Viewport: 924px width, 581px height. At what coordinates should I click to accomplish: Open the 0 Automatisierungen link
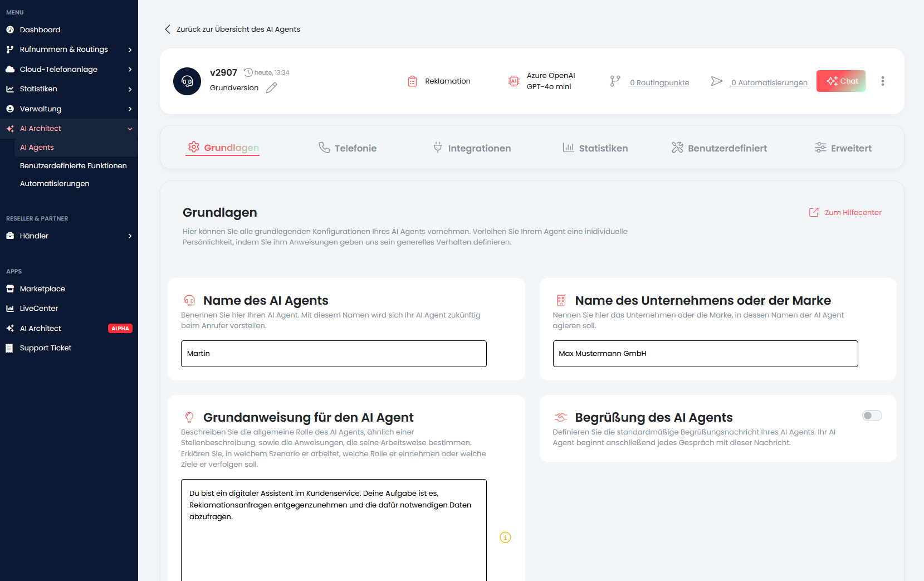(769, 82)
